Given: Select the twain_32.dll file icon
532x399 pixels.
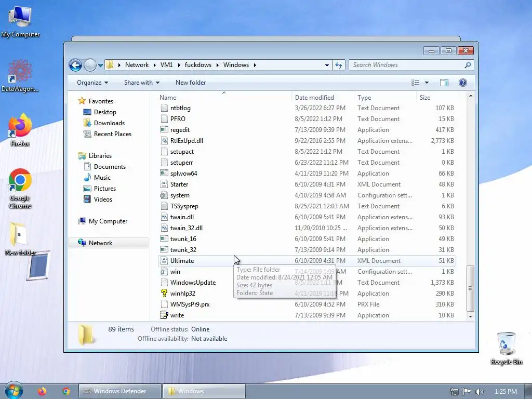Looking at the screenshot, I should point(164,228).
